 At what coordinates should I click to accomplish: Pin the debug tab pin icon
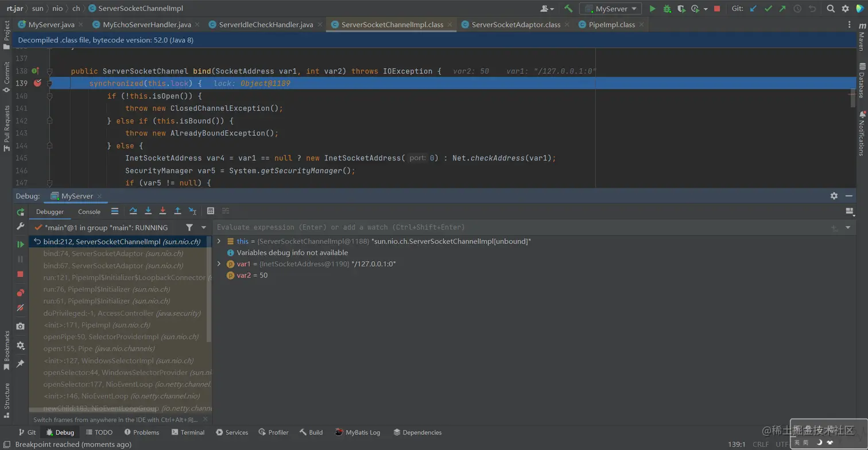tap(21, 364)
